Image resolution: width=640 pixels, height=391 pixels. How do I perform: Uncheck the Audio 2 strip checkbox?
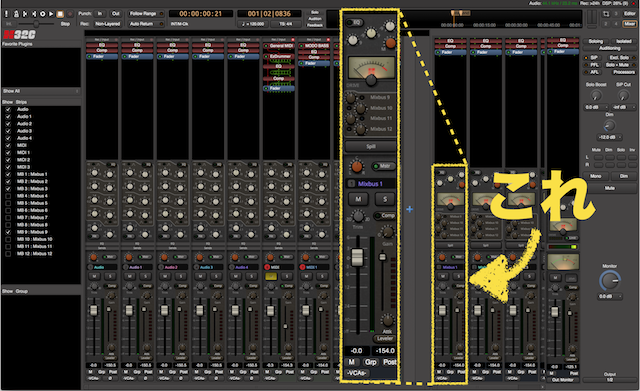8,124
